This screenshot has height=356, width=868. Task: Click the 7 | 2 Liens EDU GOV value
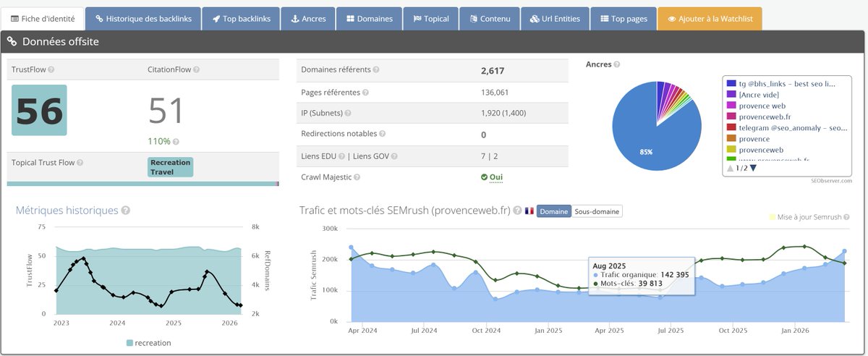tap(490, 156)
